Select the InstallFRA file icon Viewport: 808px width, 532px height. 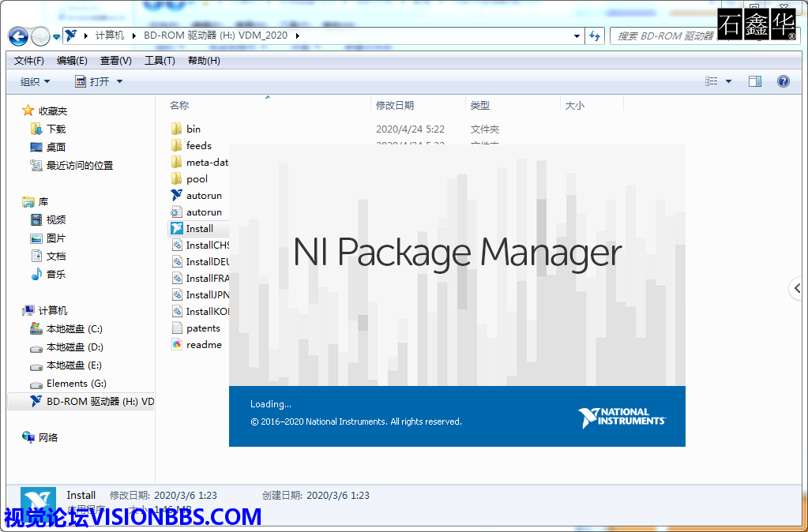[177, 278]
